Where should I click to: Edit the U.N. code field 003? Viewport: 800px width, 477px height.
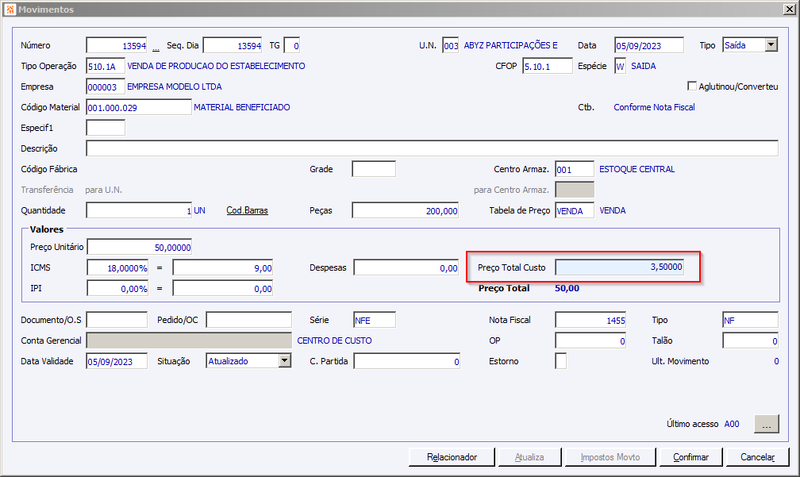click(x=451, y=45)
